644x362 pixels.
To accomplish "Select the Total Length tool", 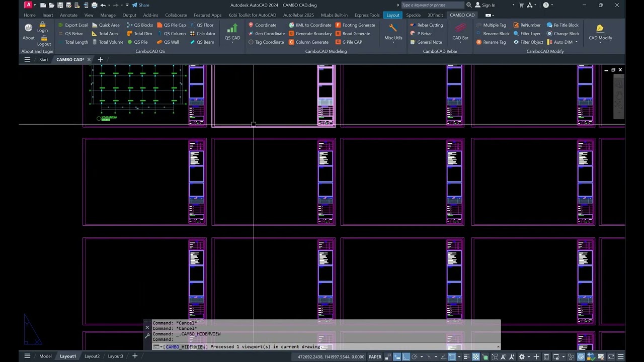I will coord(72,42).
